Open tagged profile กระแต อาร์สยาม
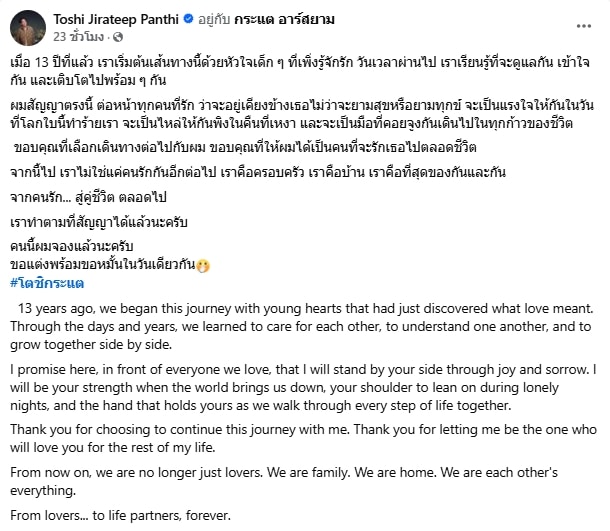Image resolution: width=610 pixels, height=531 pixels. click(280, 18)
